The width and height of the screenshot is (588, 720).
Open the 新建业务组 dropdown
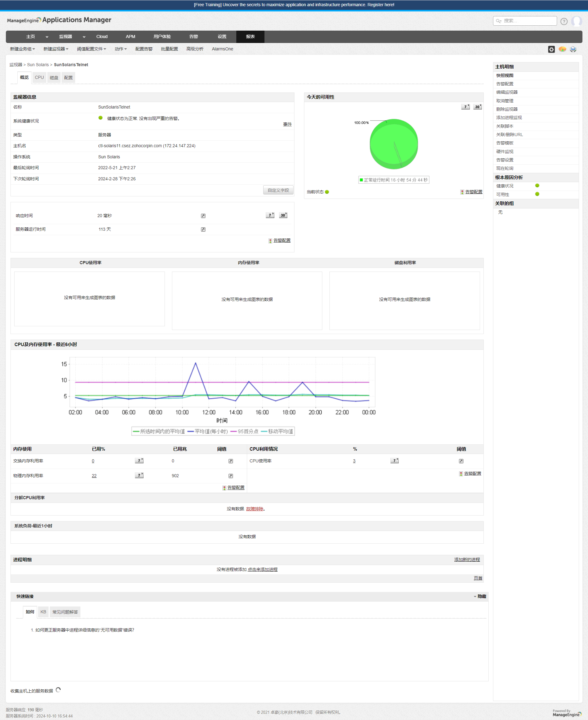click(x=22, y=49)
